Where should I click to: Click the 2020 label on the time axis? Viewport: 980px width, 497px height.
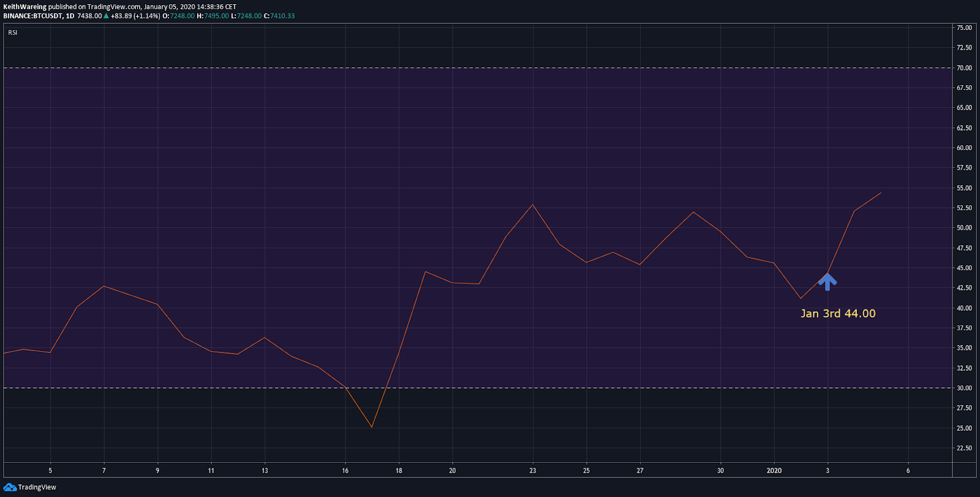click(774, 471)
